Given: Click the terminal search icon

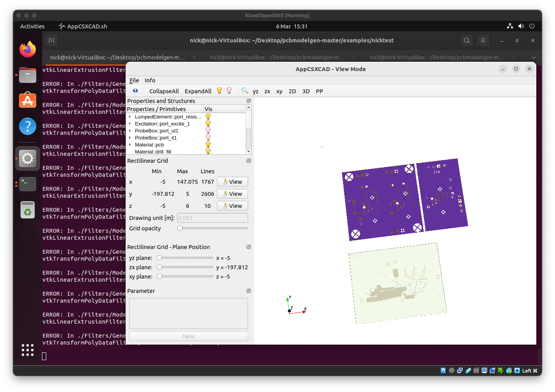Looking at the screenshot, I should [x=466, y=40].
